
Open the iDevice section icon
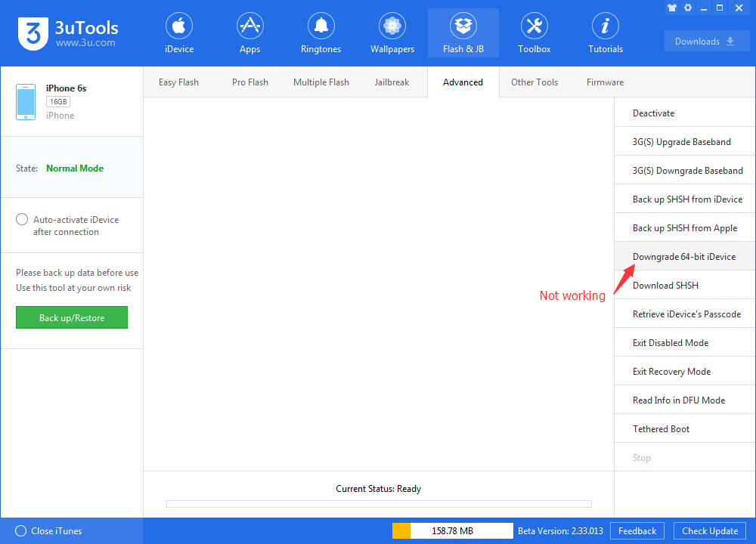click(179, 26)
